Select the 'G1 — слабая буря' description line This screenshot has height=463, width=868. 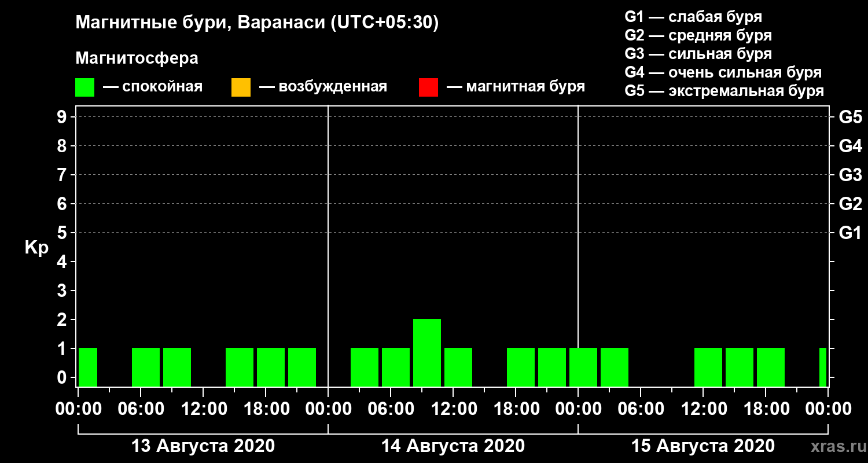click(693, 16)
